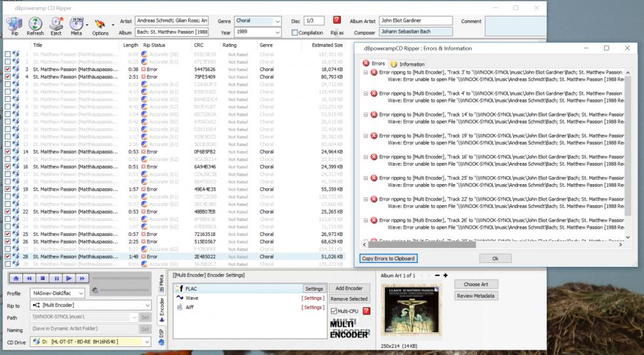Click the player volume slider

coord(125,291)
